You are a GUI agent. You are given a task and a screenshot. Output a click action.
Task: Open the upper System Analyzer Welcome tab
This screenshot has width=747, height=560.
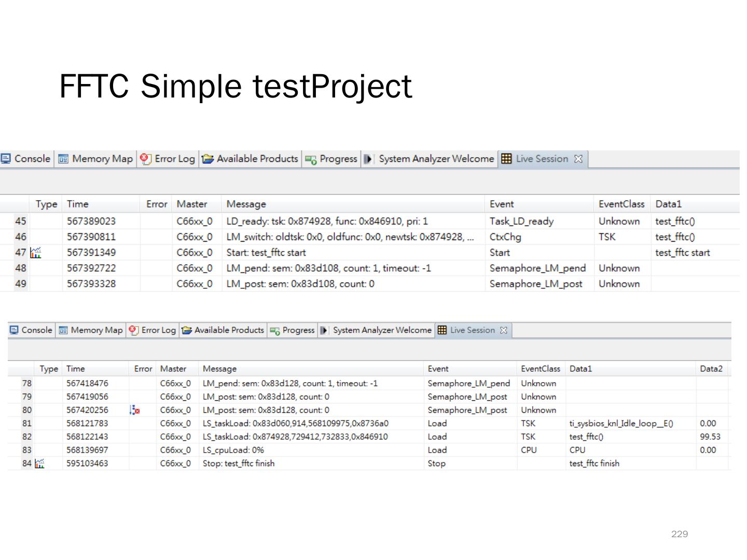pyautogui.click(x=436, y=159)
